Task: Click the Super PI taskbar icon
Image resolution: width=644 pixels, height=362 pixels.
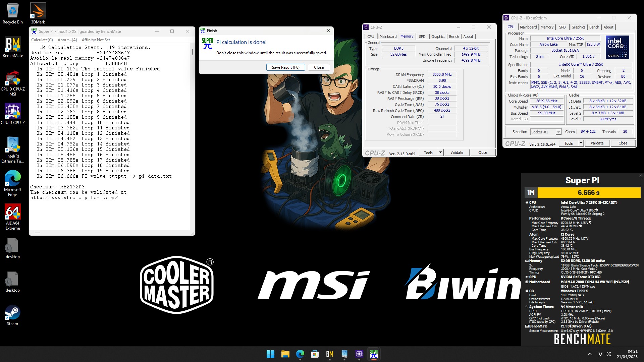Action: [x=374, y=354]
